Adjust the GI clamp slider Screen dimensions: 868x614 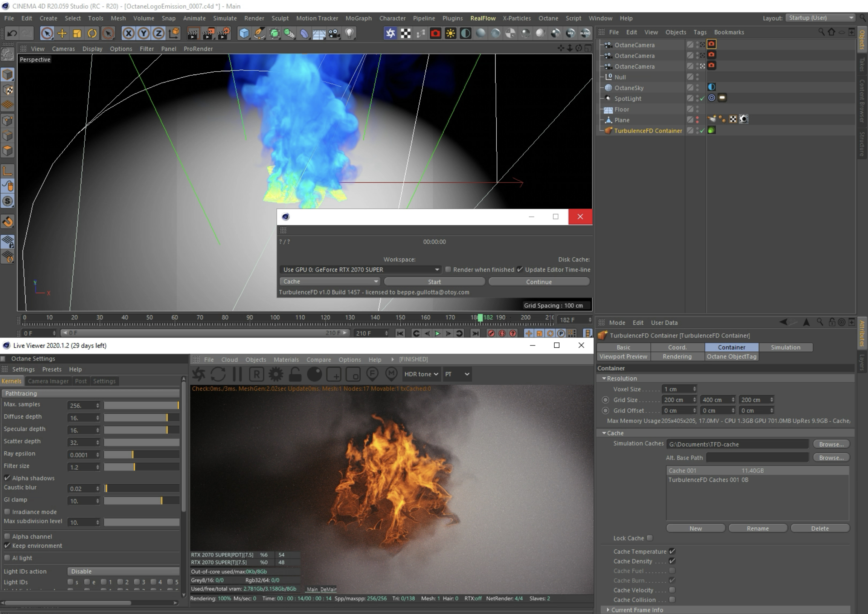coord(142,501)
